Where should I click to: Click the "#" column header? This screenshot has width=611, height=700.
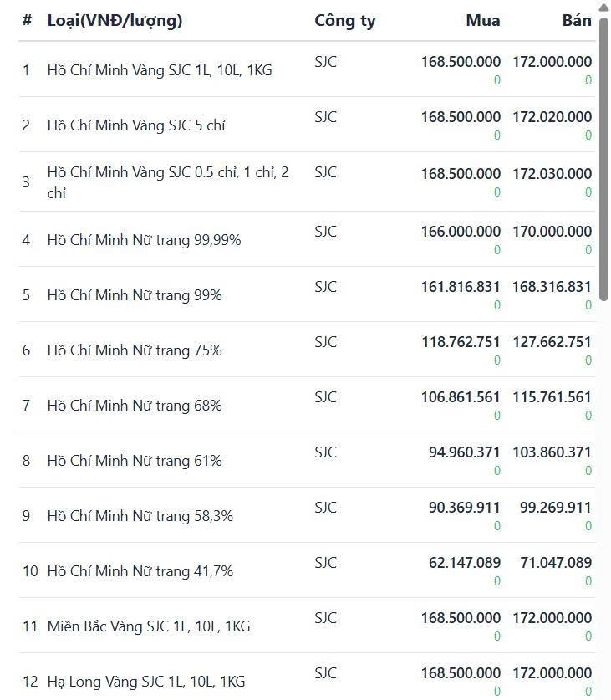point(27,21)
